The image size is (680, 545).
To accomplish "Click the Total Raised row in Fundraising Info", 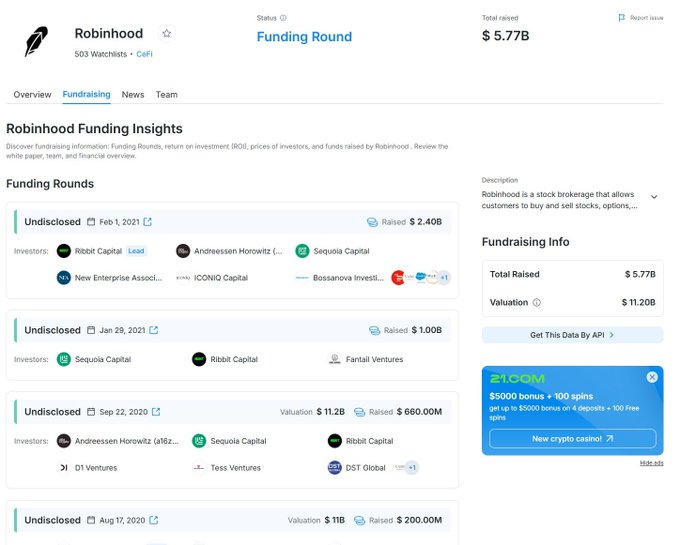I will tap(572, 274).
